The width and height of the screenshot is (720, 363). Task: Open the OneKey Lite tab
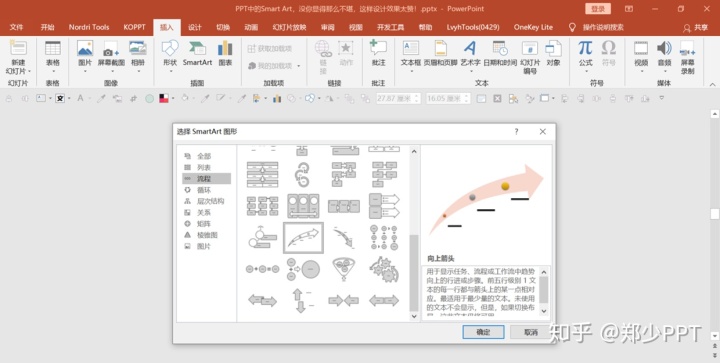[x=533, y=27]
